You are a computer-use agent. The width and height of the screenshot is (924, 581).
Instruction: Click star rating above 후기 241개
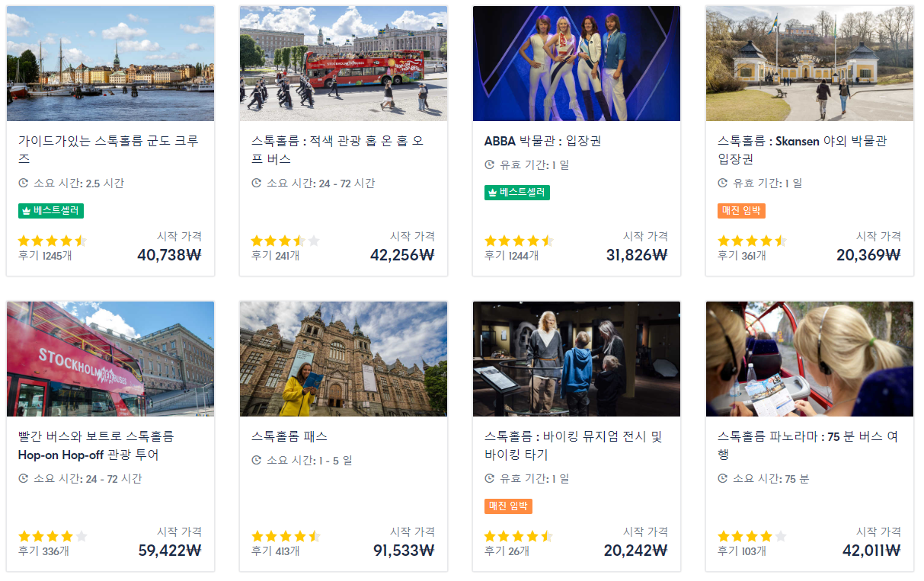[286, 241]
